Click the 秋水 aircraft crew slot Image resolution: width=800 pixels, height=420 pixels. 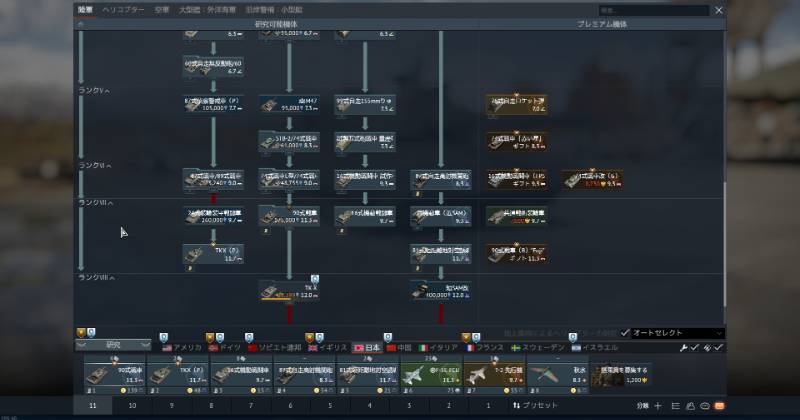(557, 376)
